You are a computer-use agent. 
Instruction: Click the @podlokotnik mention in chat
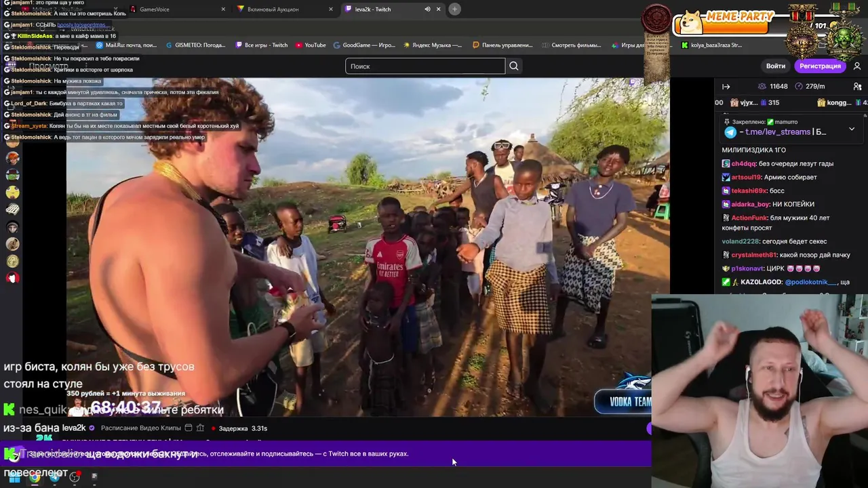pos(812,282)
